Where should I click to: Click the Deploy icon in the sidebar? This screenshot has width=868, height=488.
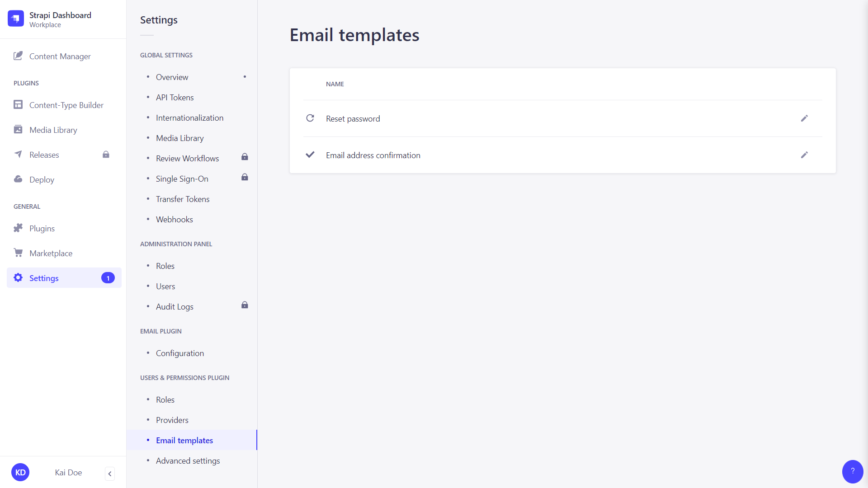click(18, 179)
